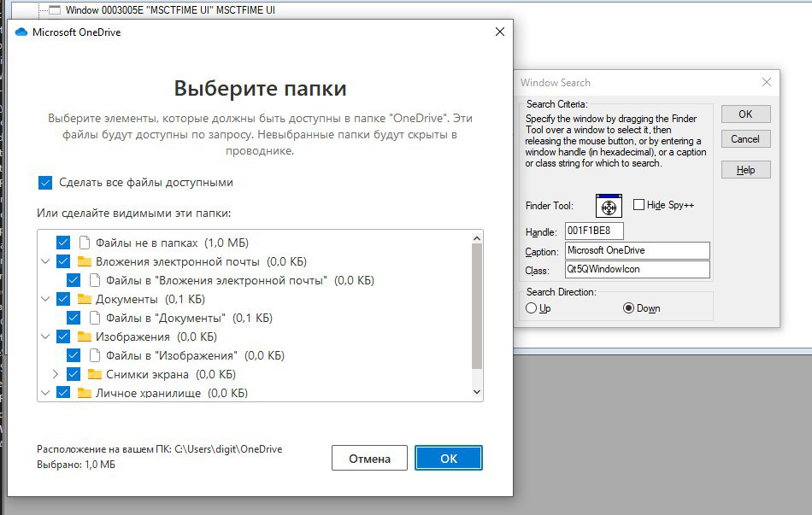Screen dimensions: 812x515
Task: Click Файлы не в папках (1,0 МБ) text
Action: pos(172,243)
